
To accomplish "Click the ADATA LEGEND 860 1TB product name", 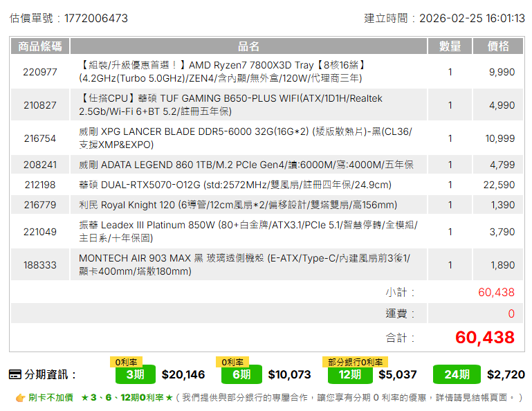I will tap(246, 165).
